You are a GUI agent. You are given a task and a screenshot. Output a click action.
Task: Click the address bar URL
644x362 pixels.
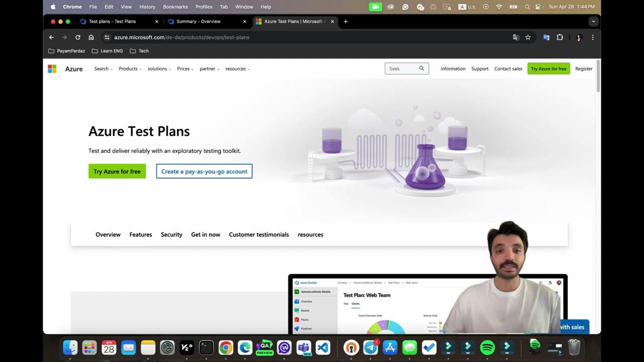pos(182,37)
